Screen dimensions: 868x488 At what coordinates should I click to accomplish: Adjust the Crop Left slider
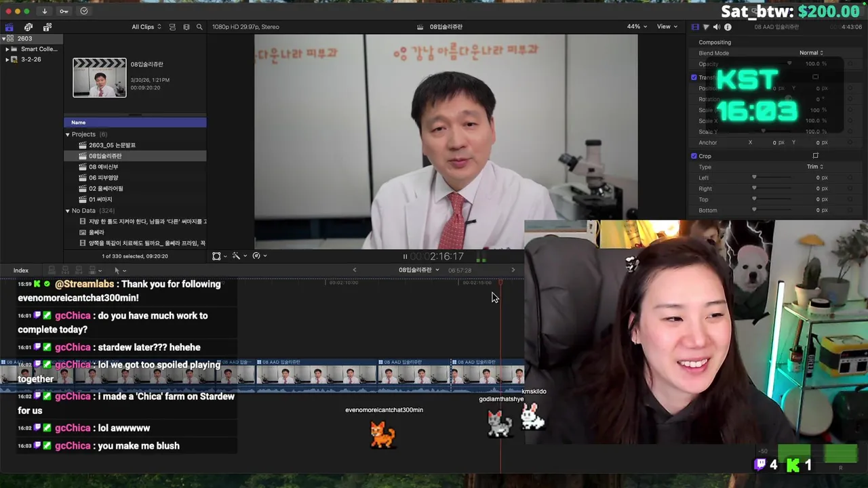[x=754, y=178]
